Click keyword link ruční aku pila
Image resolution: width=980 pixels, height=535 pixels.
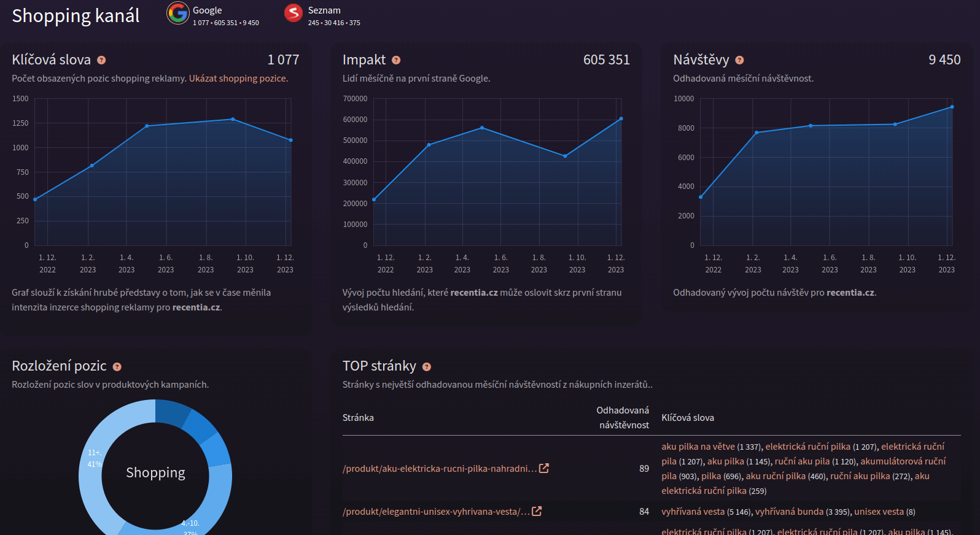802,461
